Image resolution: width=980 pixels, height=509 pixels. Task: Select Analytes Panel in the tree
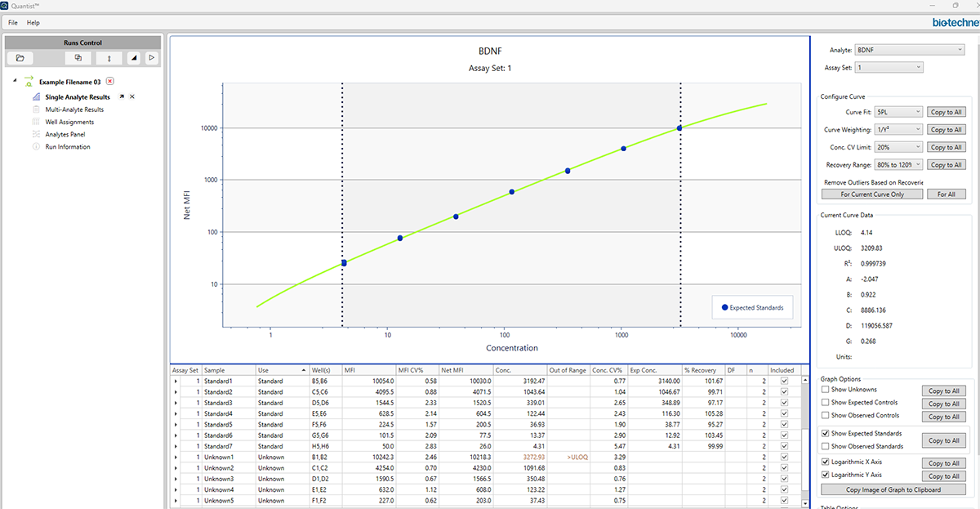coord(65,134)
